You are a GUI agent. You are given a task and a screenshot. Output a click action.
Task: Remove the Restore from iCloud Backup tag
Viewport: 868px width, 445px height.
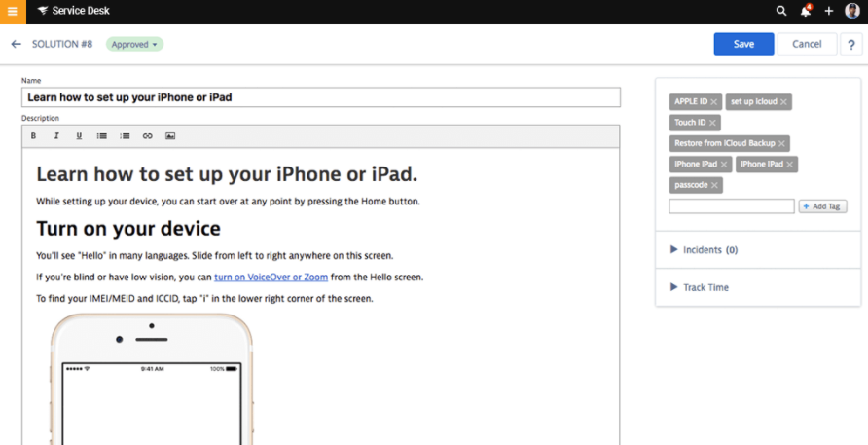pyautogui.click(x=781, y=143)
